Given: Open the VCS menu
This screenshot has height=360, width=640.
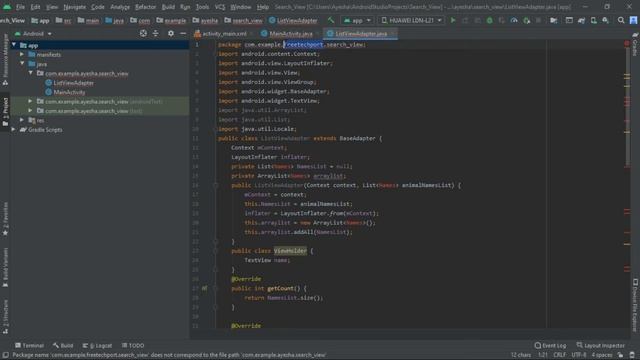Looking at the screenshot, I should (x=220, y=7).
